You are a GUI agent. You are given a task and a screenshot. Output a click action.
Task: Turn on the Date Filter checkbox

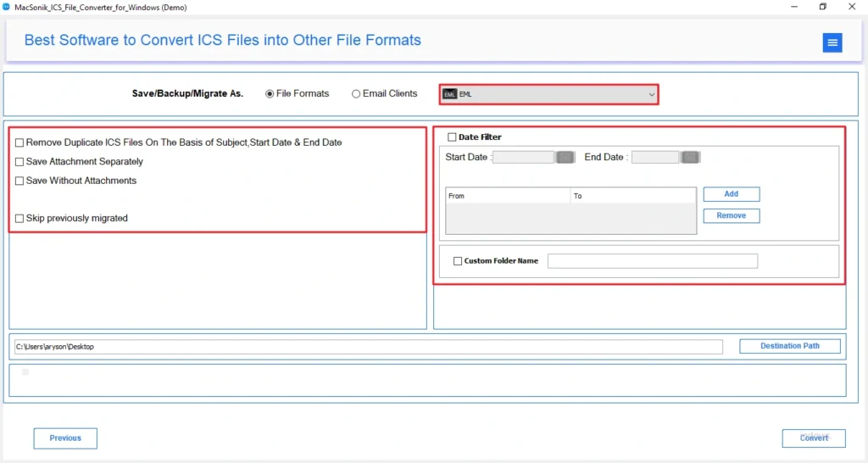tap(452, 137)
